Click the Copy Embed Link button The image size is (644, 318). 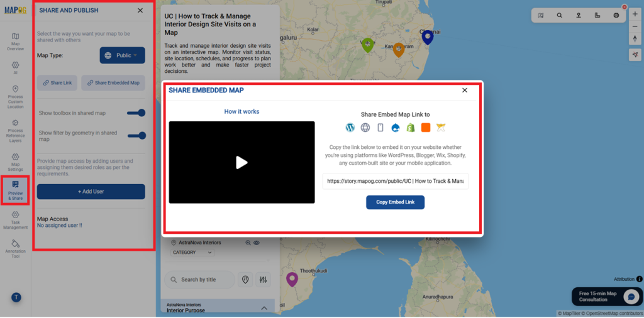tap(395, 202)
